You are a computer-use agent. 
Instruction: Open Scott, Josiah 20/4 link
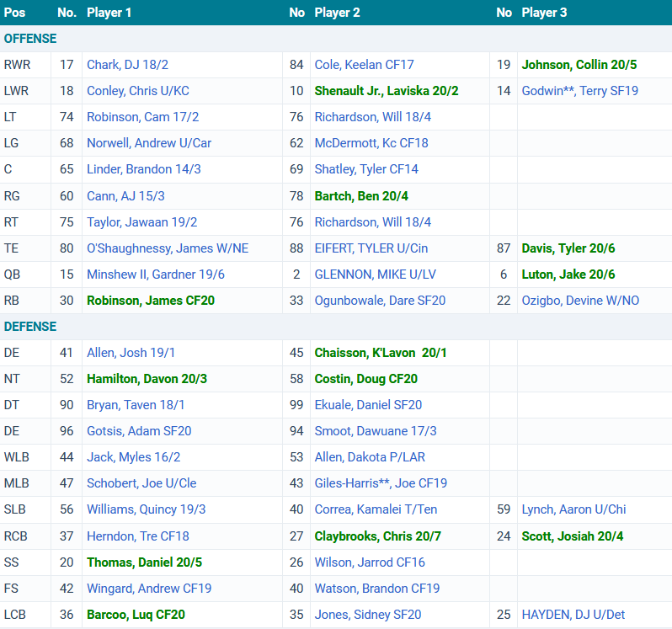click(572, 537)
